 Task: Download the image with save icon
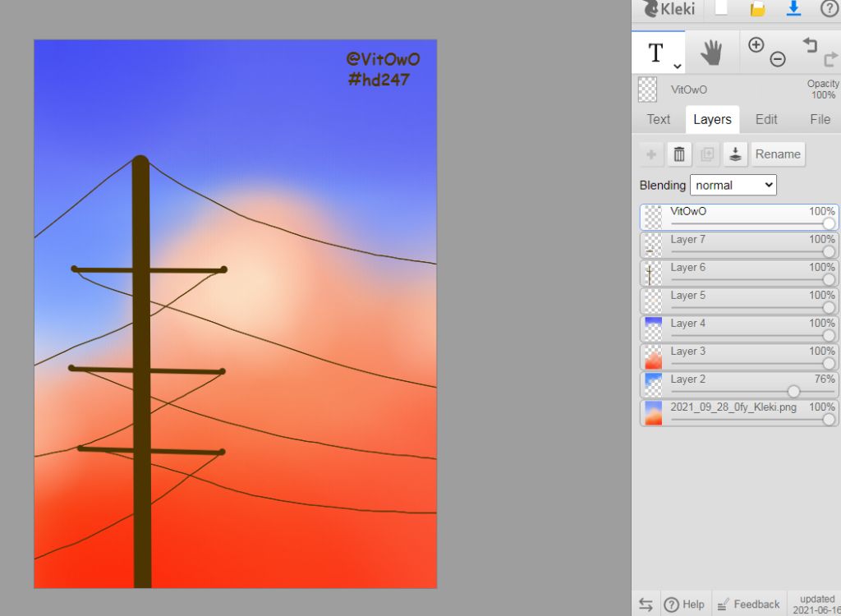point(793,8)
